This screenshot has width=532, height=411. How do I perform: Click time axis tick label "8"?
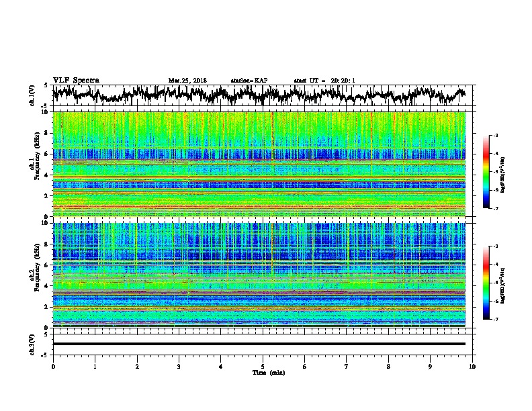pyautogui.click(x=388, y=367)
